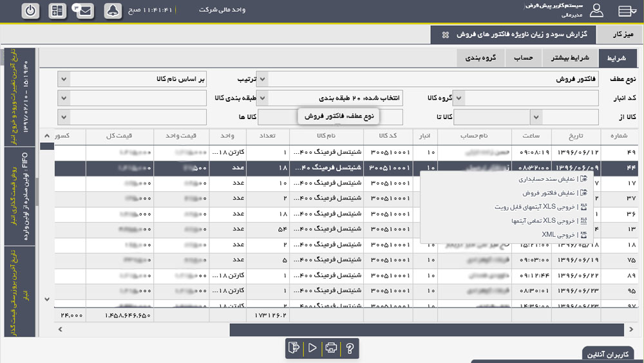Expand the کالا ها dropdown arrow
Image resolution: width=644 pixels, height=363 pixels.
[64, 117]
